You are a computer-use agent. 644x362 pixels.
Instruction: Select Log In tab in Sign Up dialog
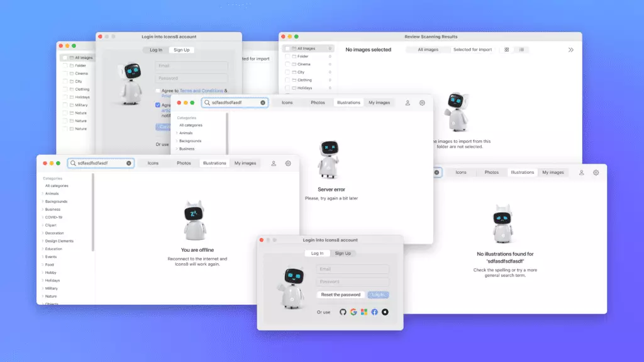click(x=156, y=50)
